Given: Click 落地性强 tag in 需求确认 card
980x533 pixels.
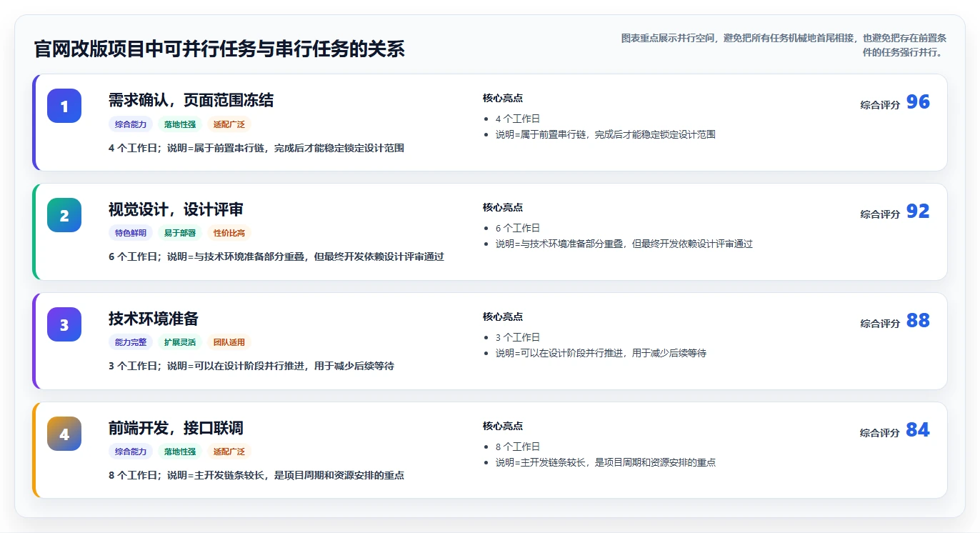Looking at the screenshot, I should (x=180, y=124).
